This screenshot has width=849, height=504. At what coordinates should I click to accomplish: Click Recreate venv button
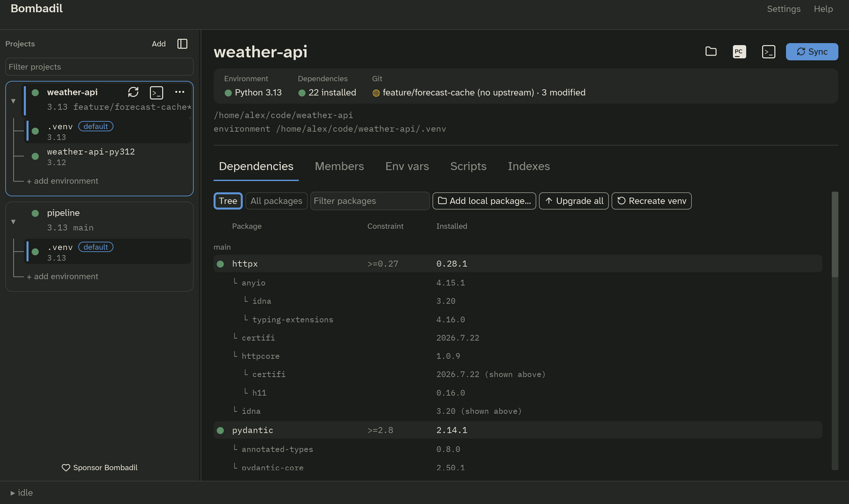(652, 201)
